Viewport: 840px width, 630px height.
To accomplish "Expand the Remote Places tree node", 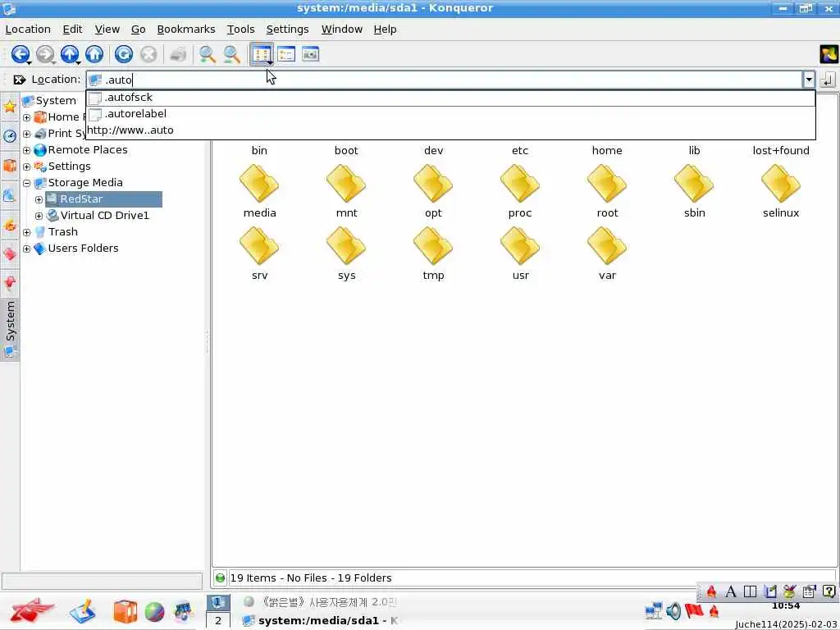I will pyautogui.click(x=27, y=151).
